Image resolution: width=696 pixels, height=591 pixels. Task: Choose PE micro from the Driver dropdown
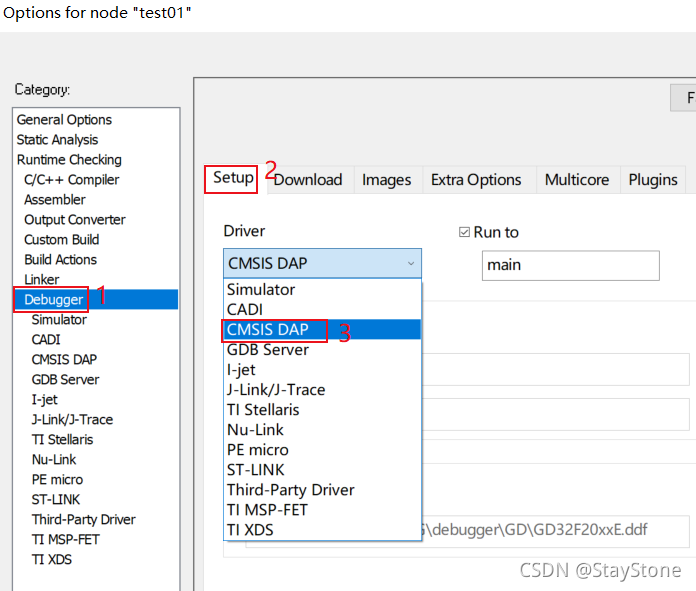tap(322, 450)
